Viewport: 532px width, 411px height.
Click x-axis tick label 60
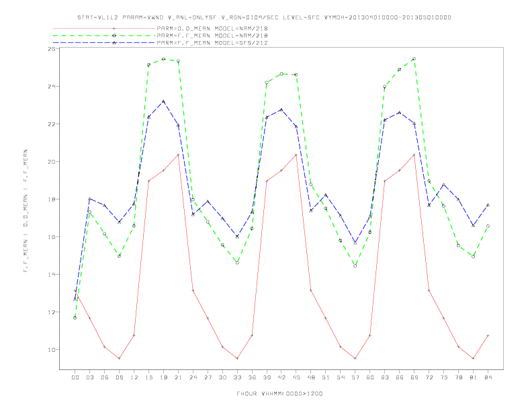coord(370,377)
